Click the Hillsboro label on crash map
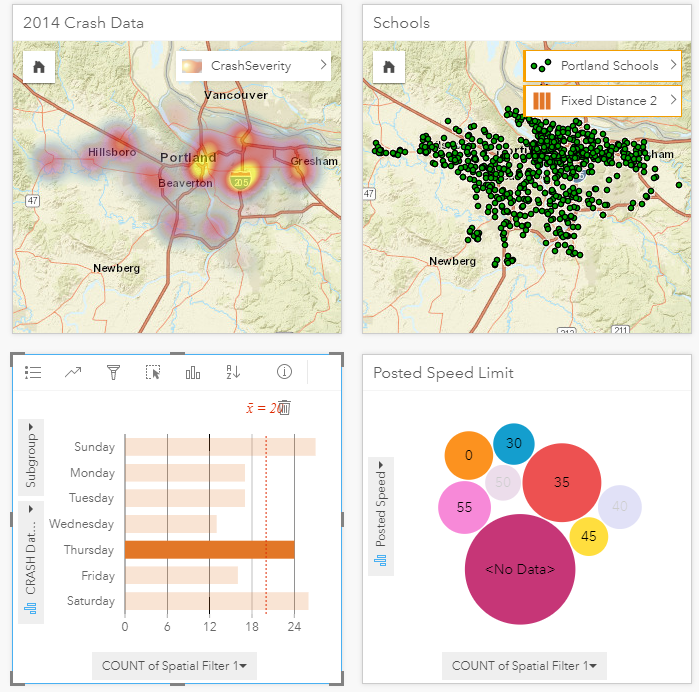The height and width of the screenshot is (692, 699). [112, 152]
